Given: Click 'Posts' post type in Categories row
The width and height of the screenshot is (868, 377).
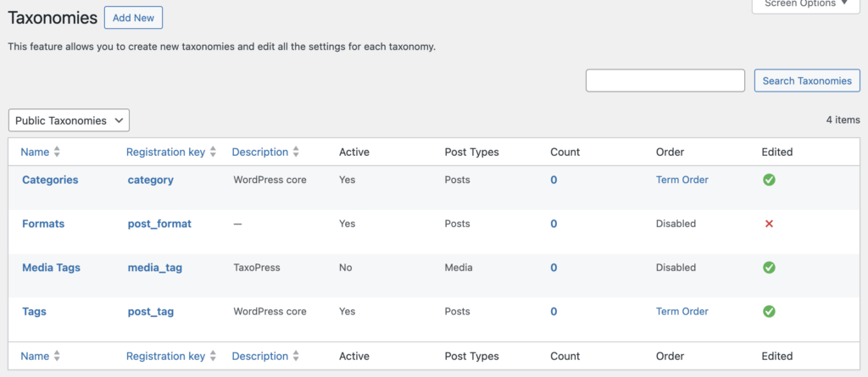Looking at the screenshot, I should (x=457, y=180).
